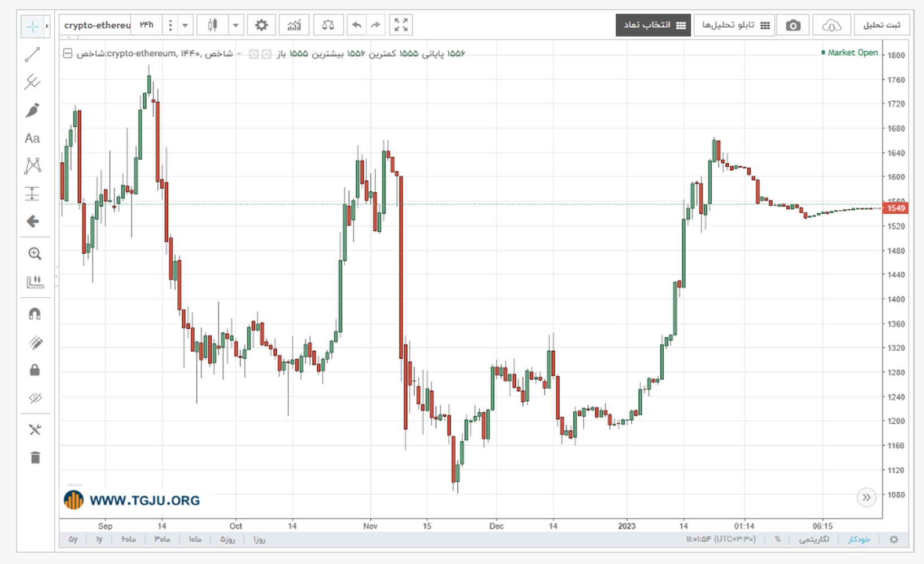
Task: Activate the zoom in magnifier tool
Action: click(x=34, y=254)
